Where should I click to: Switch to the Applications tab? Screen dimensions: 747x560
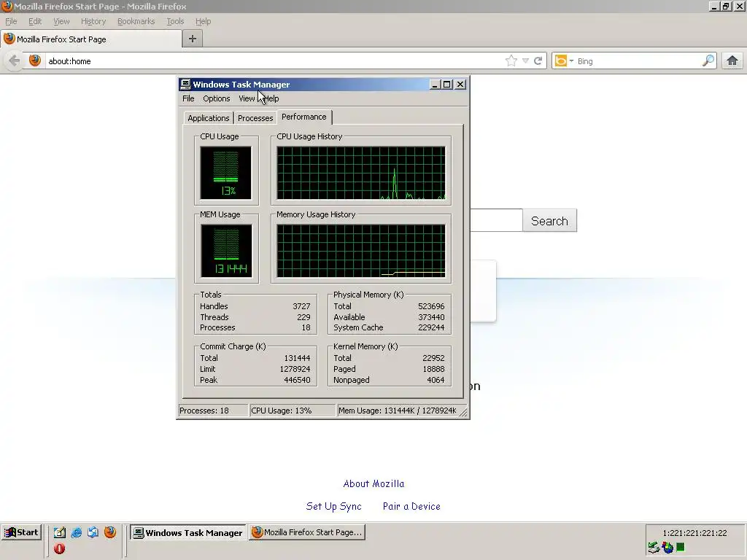tap(208, 118)
